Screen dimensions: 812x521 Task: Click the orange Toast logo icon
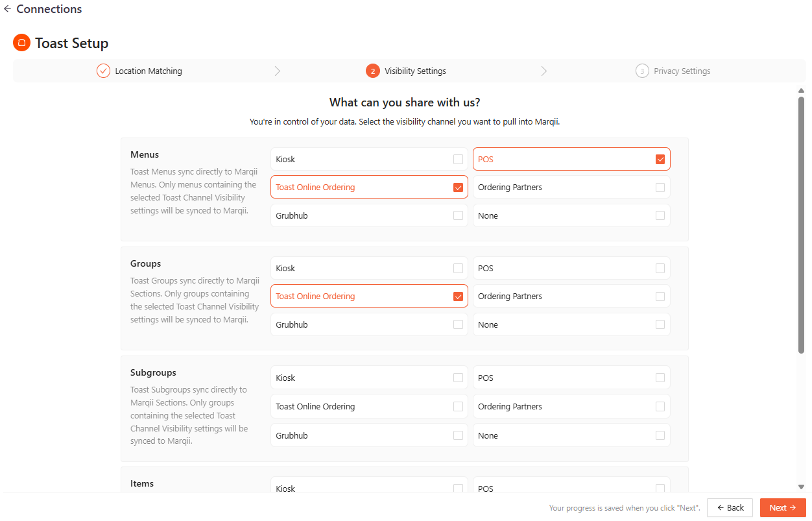click(21, 43)
